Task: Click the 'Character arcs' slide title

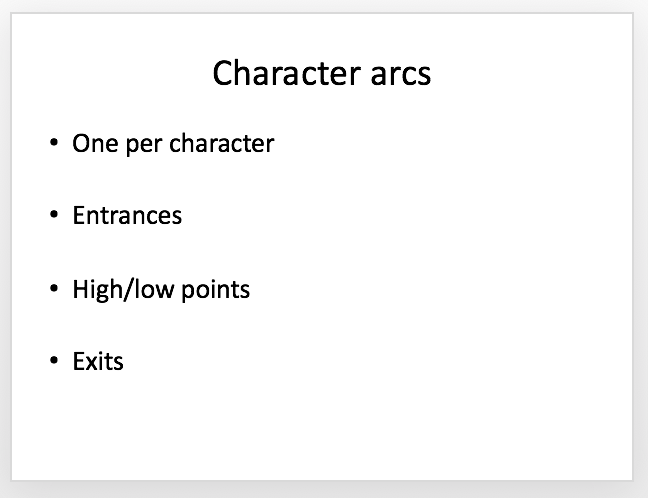Action: 322,73
